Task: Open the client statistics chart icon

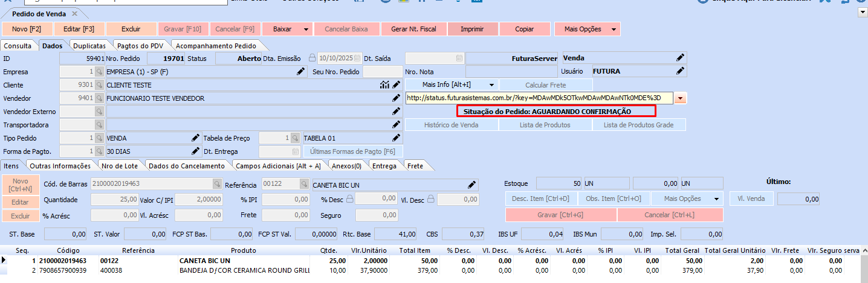Action: tap(384, 85)
